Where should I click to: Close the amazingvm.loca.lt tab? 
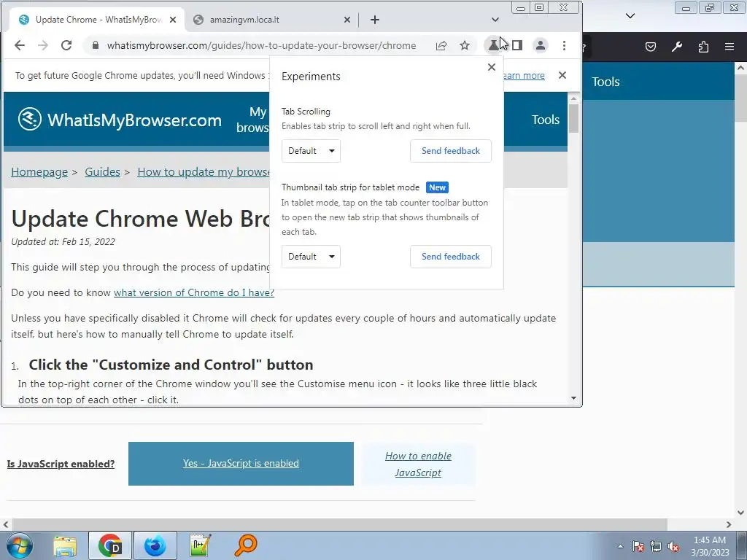click(347, 20)
